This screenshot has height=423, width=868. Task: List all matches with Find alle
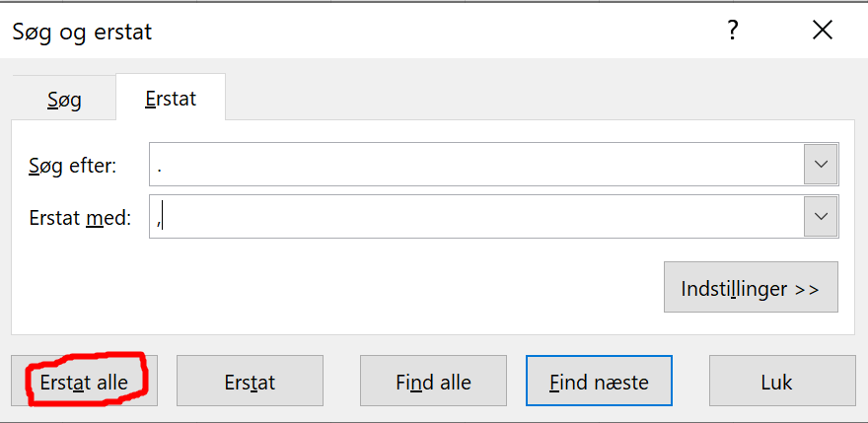(x=433, y=381)
